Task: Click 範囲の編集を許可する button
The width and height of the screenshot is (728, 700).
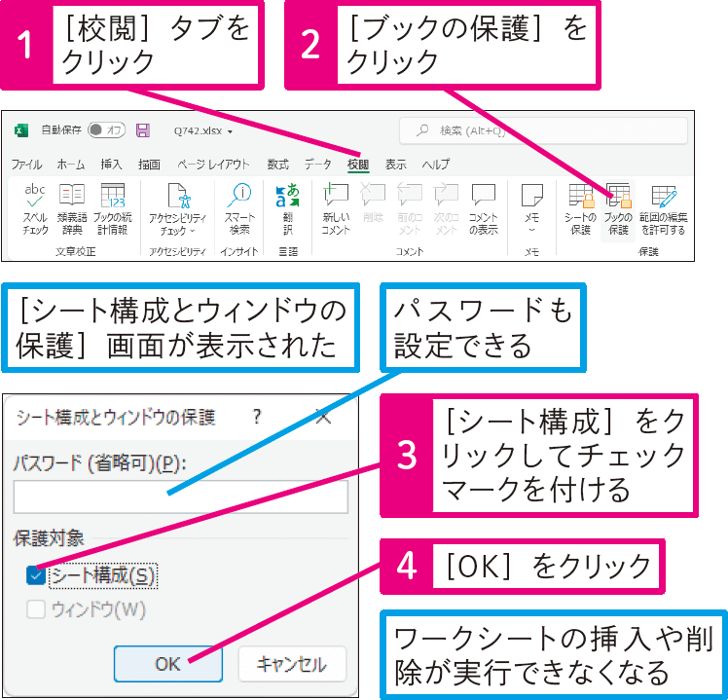Action: [663, 209]
